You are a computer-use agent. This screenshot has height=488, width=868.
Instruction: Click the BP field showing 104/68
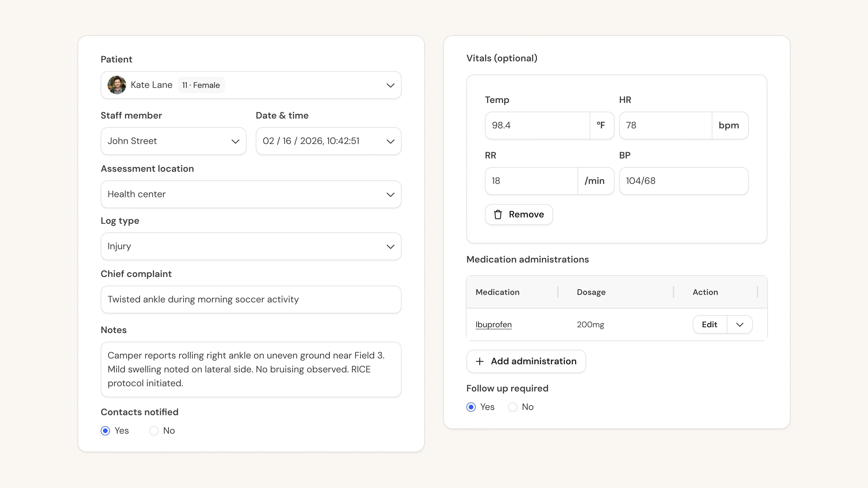684,181
